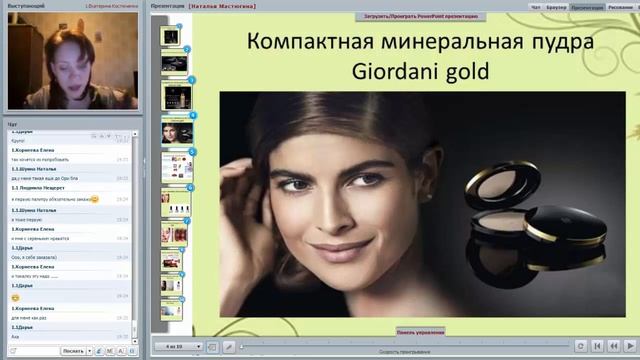Click the comment bubble icon beside slide selector
This screenshot has height=360, width=640.
pyautogui.click(x=212, y=347)
